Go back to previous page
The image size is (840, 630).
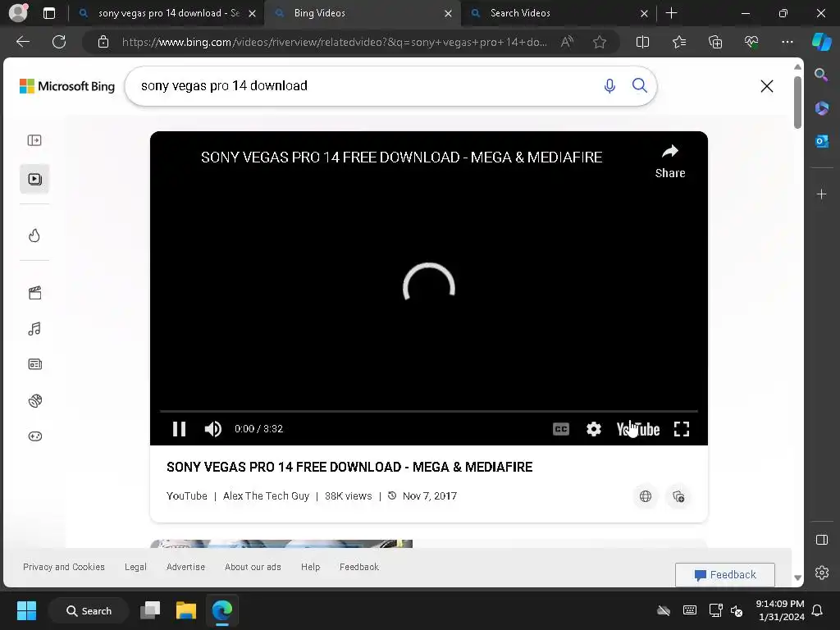click(x=22, y=42)
